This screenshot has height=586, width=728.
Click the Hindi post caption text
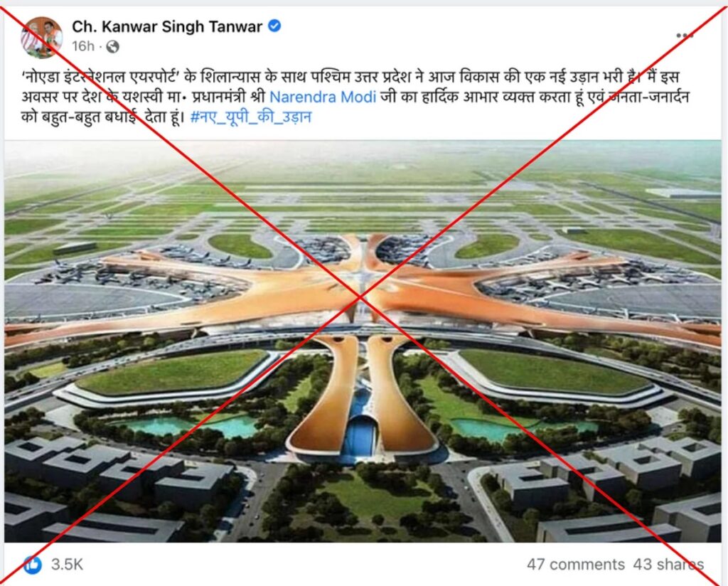[x=355, y=97]
